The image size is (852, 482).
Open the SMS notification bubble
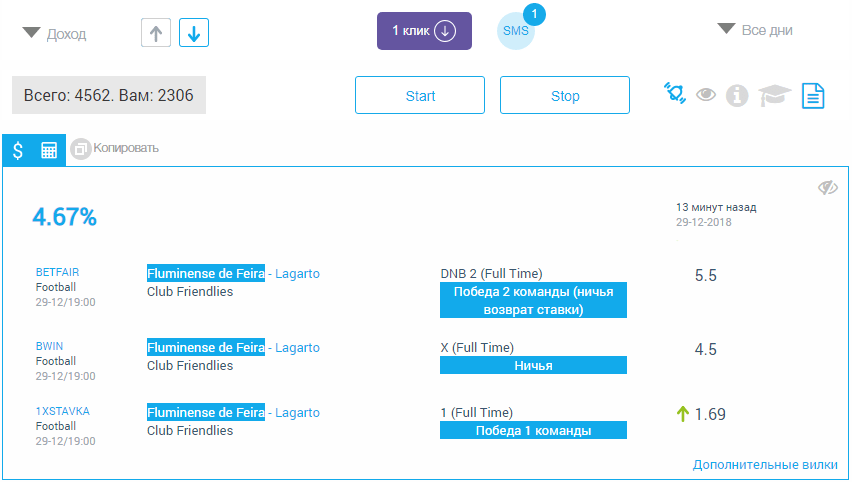(516, 31)
